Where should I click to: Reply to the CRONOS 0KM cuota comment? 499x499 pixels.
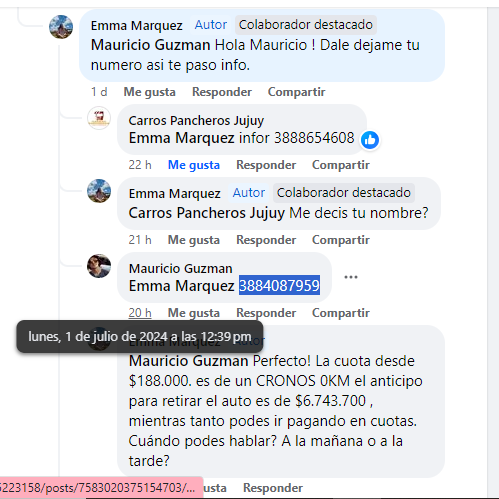pos(273,488)
